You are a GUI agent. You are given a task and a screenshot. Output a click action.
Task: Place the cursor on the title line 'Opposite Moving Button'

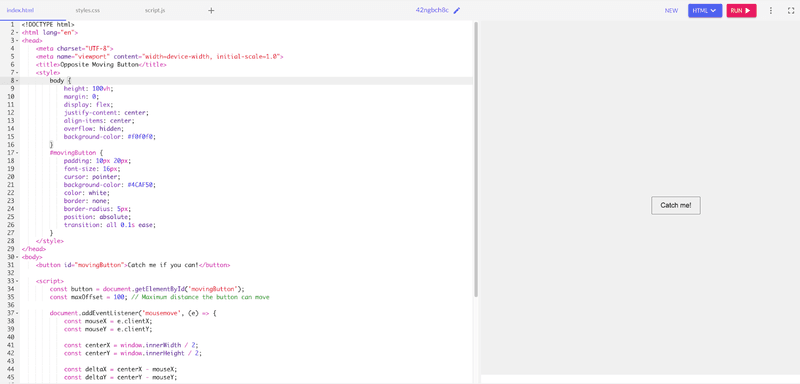pos(101,65)
